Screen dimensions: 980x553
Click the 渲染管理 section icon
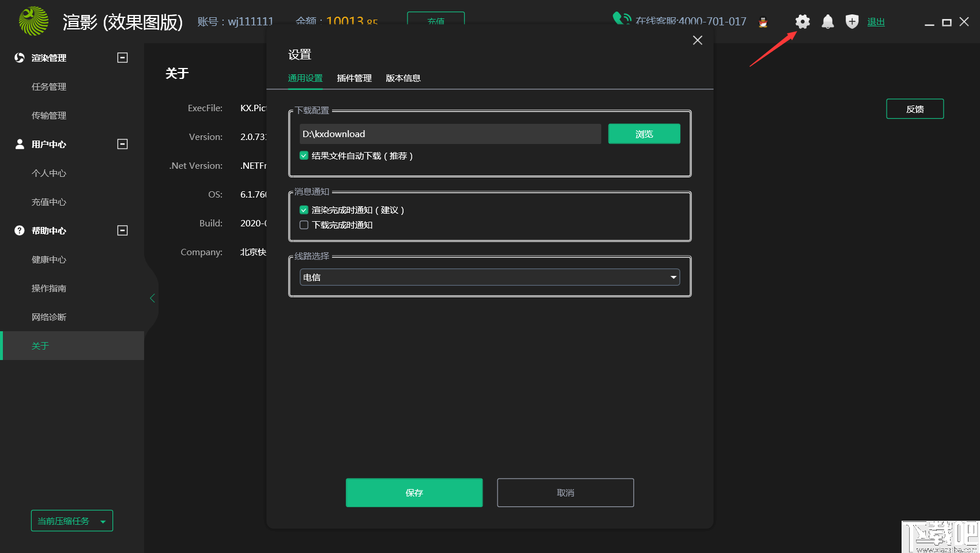(x=20, y=58)
